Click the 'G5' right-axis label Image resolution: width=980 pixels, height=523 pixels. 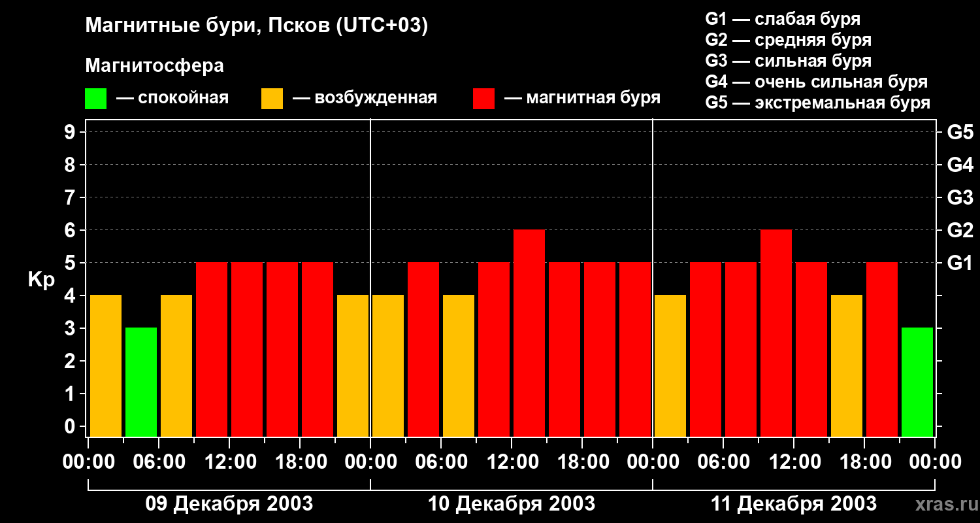click(x=960, y=132)
